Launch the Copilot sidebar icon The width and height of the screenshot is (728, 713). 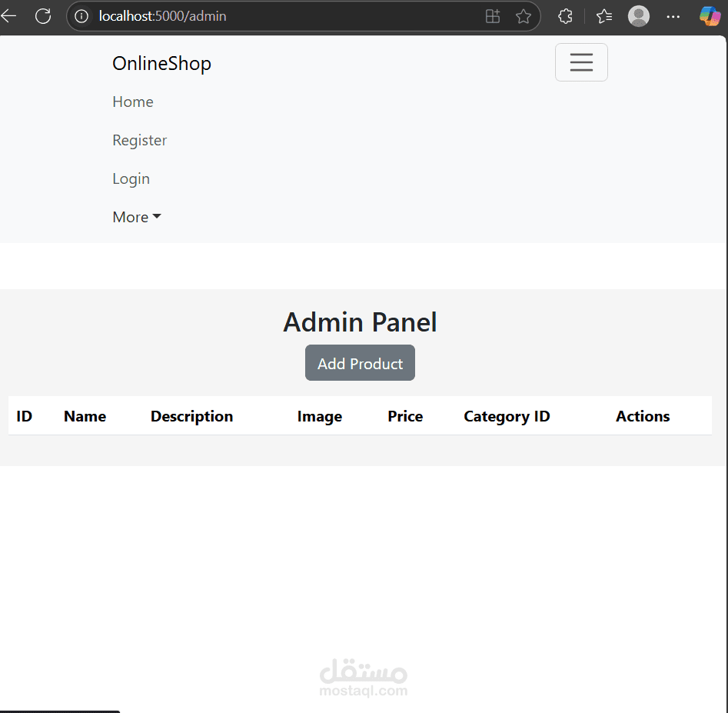click(x=710, y=16)
